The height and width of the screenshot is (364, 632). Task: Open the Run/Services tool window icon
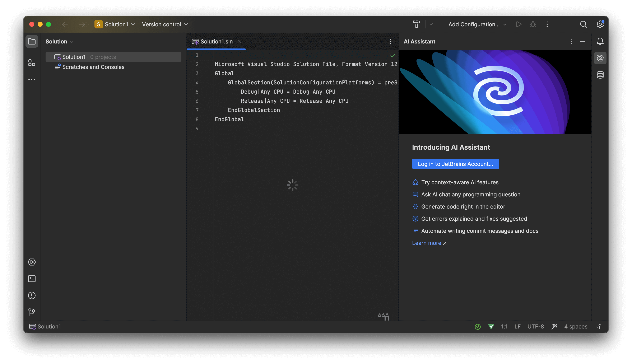click(x=32, y=262)
